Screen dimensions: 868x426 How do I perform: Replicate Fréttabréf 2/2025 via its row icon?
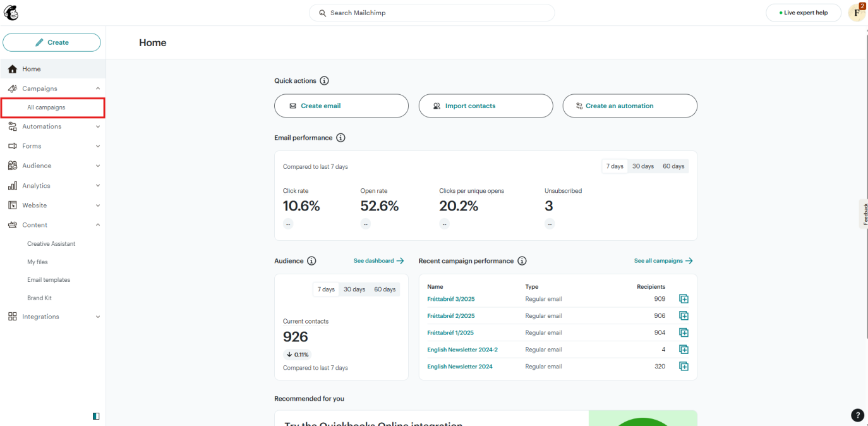point(684,316)
